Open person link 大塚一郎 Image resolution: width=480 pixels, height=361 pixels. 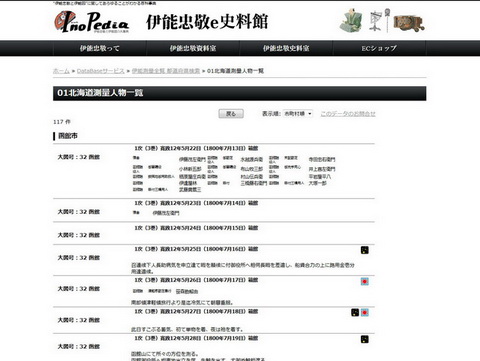(317, 183)
